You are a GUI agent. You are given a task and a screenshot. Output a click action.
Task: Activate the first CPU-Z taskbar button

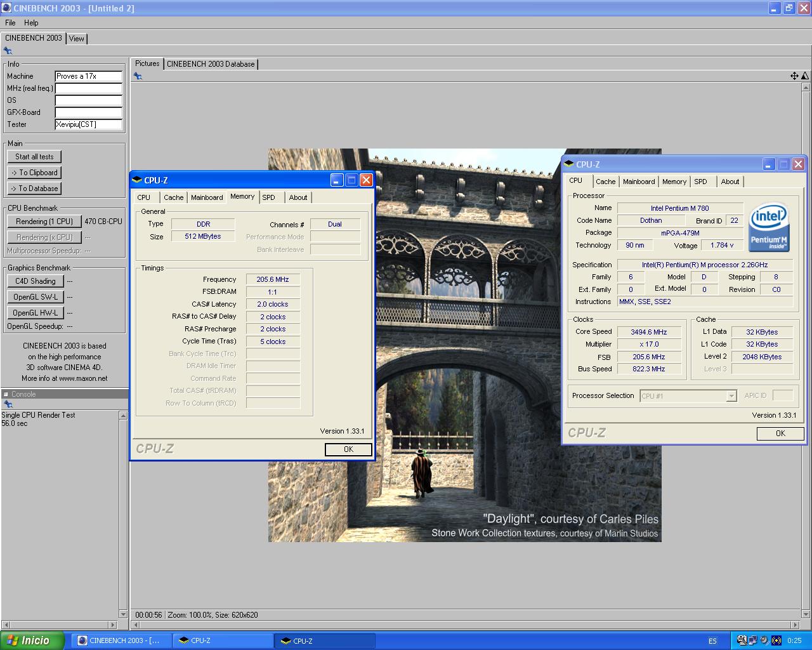coord(222,640)
